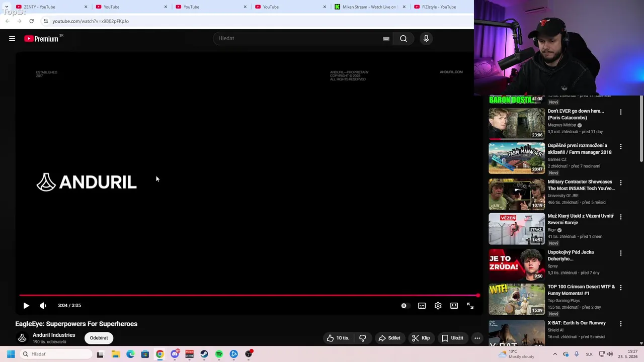644x362 pixels.
Task: Click the Windows taskbar Hledať search box
Action: pyautogui.click(x=55, y=354)
